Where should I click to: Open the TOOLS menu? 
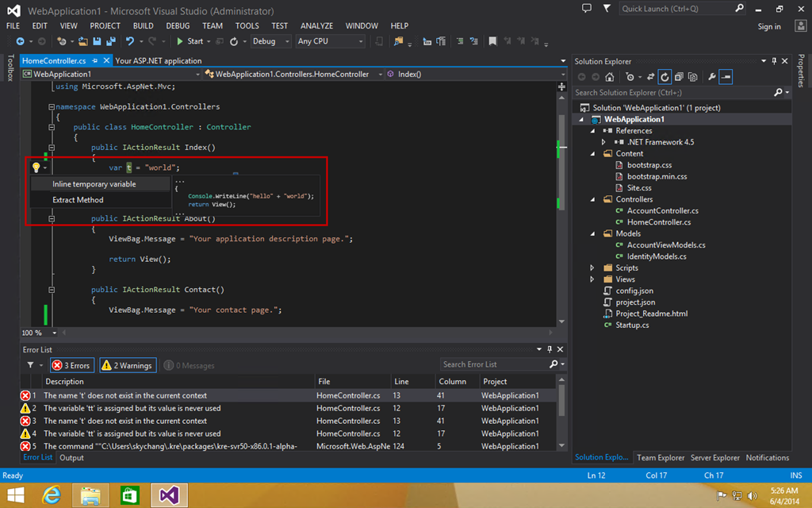point(247,26)
